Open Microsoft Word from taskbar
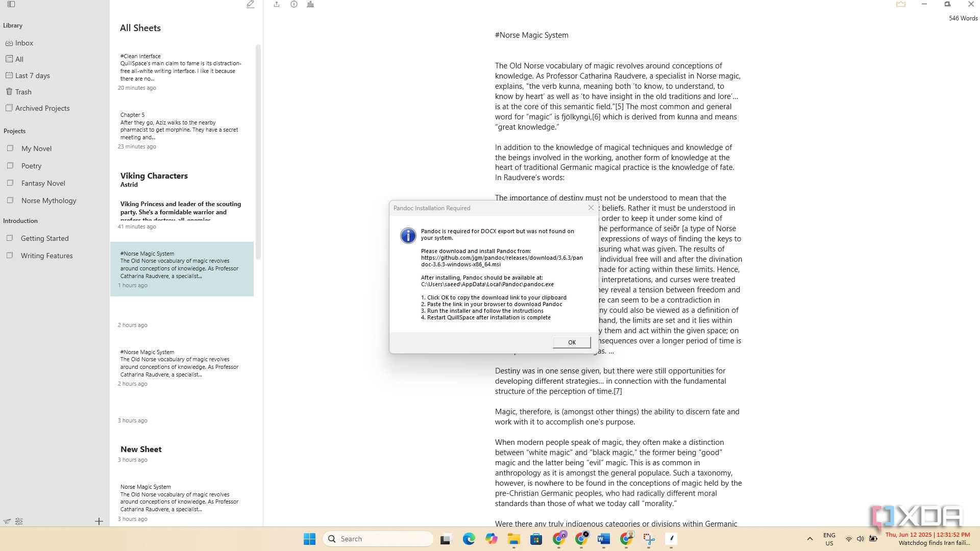The image size is (980, 551). point(603,539)
